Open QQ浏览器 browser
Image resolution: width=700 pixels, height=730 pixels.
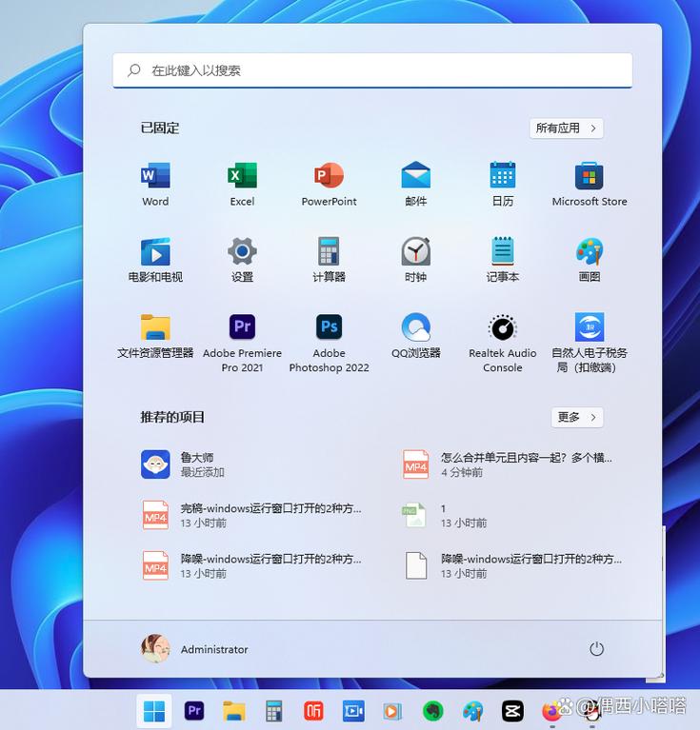[416, 336]
